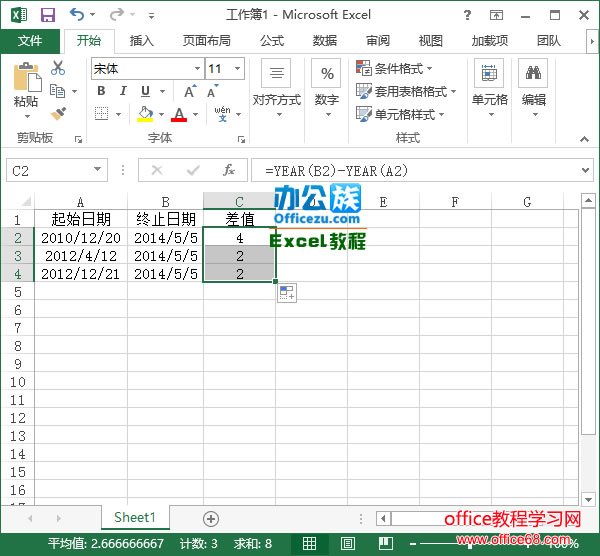This screenshot has width=600, height=556.
Task: Open the Cells group icon
Action: pyautogui.click(x=489, y=73)
